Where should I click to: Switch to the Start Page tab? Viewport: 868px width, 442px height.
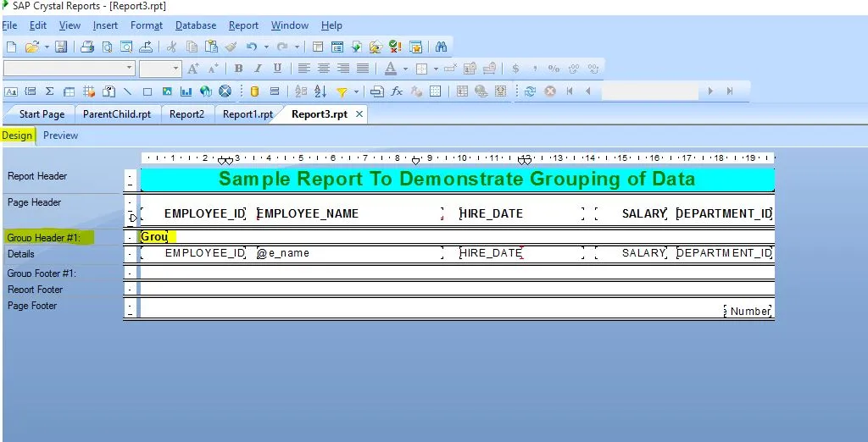pyautogui.click(x=42, y=114)
